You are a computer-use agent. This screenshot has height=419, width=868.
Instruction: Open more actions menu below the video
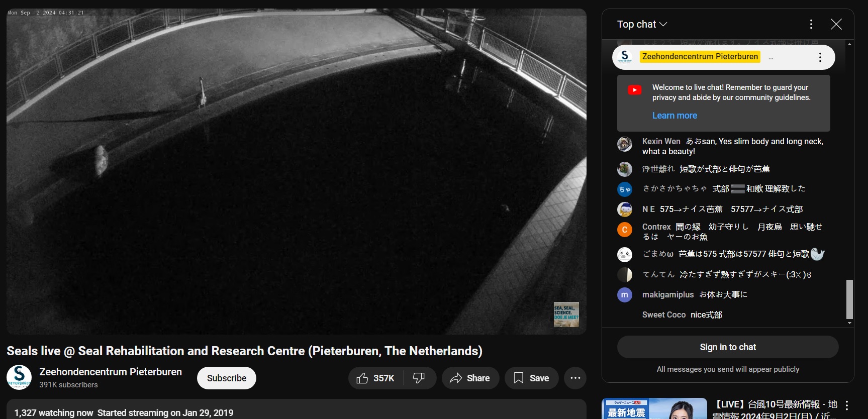pos(575,378)
